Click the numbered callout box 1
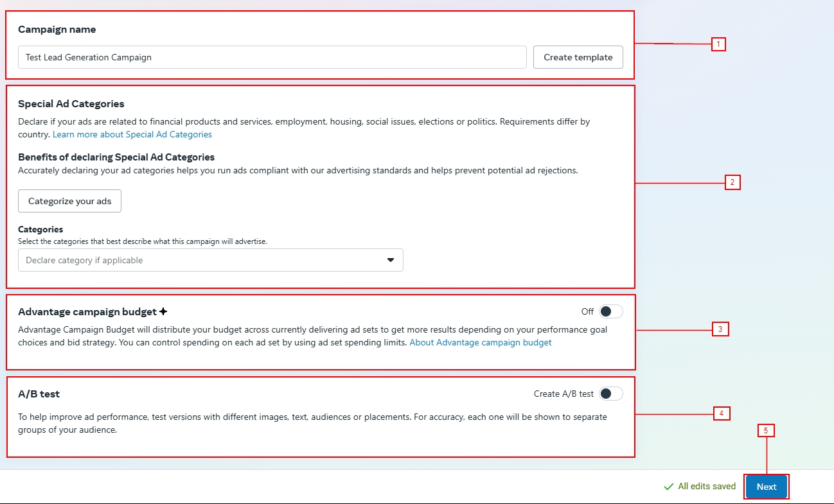Viewport: 834px width, 504px height. point(718,44)
